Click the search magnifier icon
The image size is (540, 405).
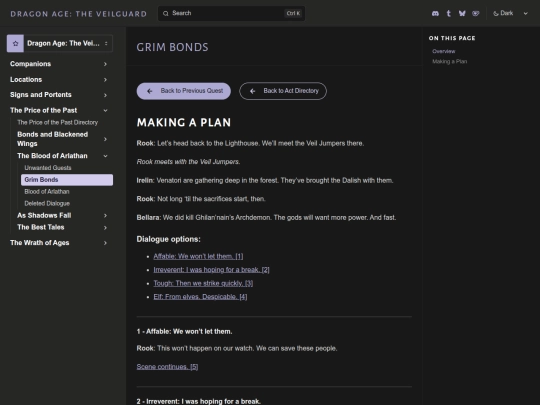pos(166,13)
